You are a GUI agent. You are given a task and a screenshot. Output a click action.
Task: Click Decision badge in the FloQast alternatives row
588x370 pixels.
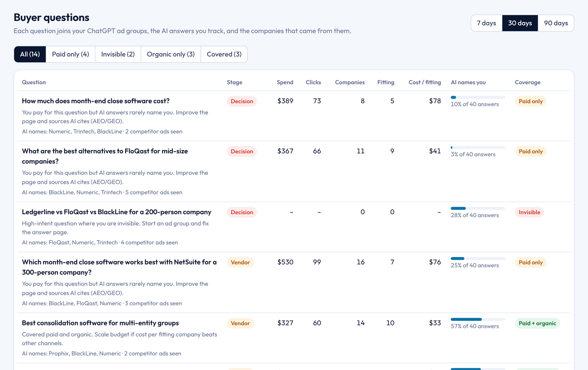[x=242, y=152]
